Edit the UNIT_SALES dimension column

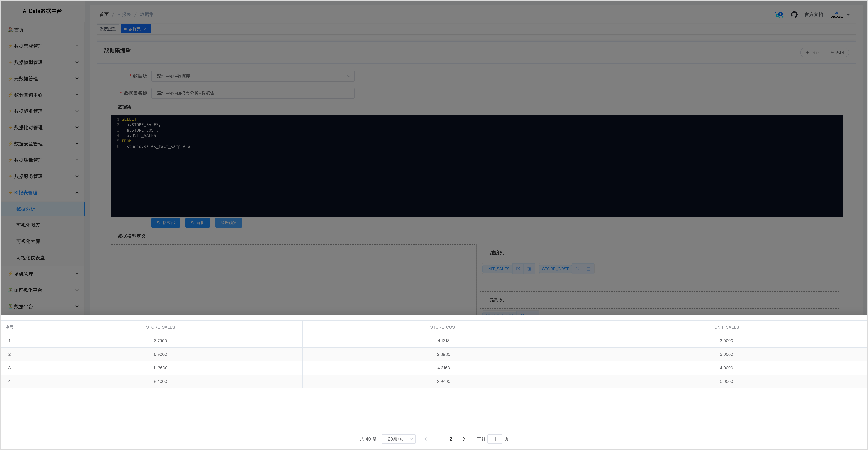pos(518,269)
